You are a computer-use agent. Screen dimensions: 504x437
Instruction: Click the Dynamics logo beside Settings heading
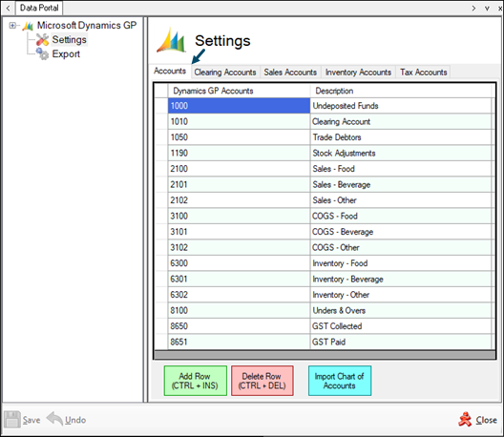(171, 40)
